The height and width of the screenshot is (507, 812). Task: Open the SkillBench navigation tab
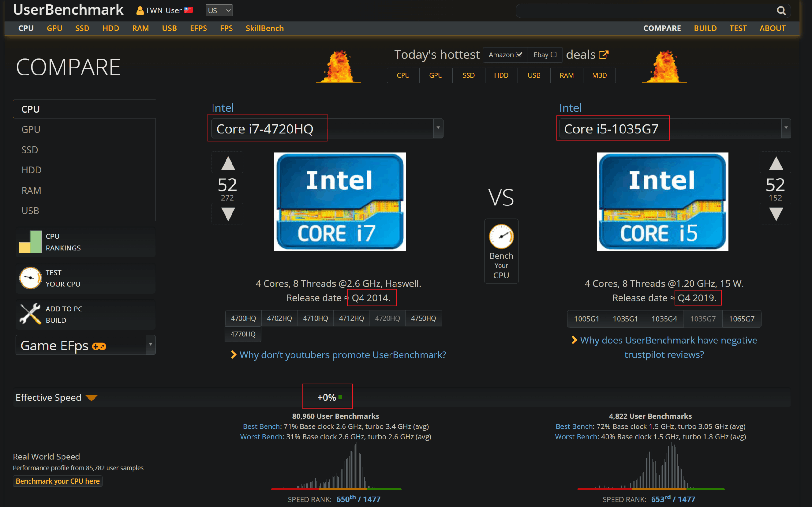point(265,28)
